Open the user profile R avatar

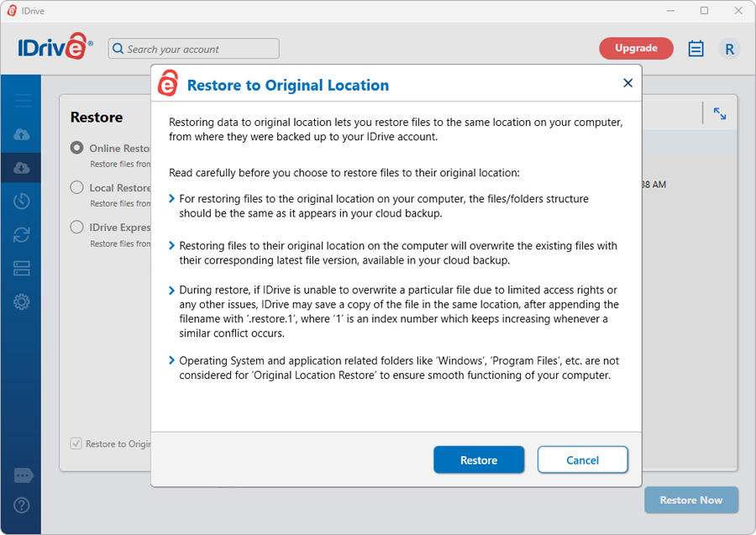[x=729, y=49]
